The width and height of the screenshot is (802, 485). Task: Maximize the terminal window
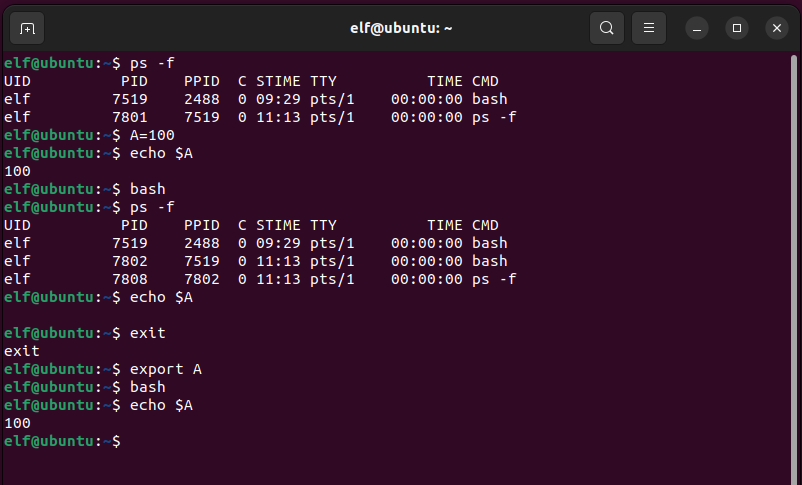click(737, 28)
